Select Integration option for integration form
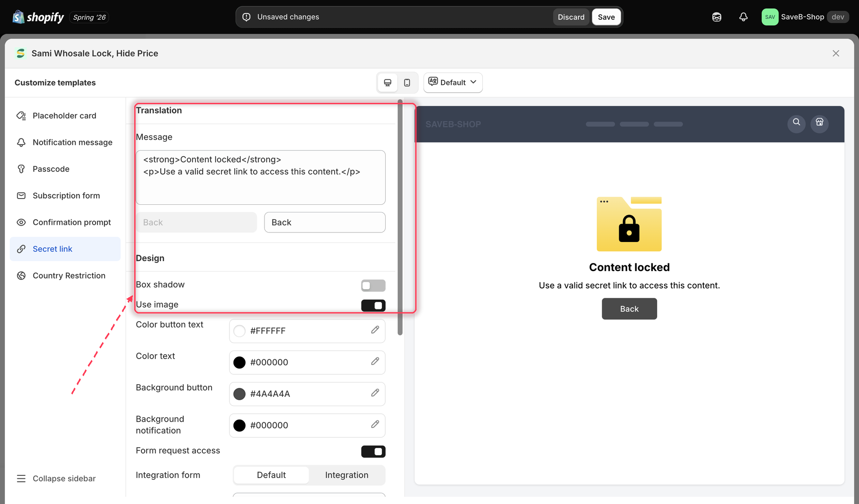Viewport: 859px width, 504px height. [x=347, y=475]
